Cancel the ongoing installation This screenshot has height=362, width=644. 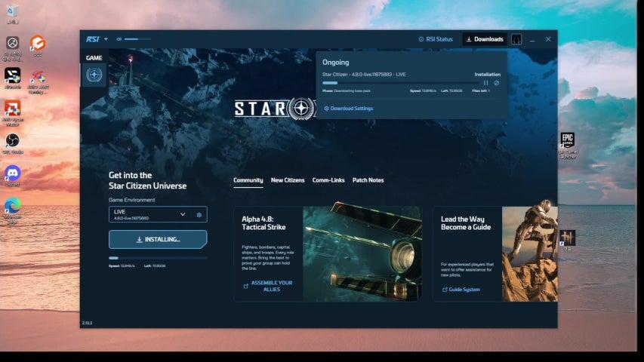pyautogui.click(x=497, y=83)
